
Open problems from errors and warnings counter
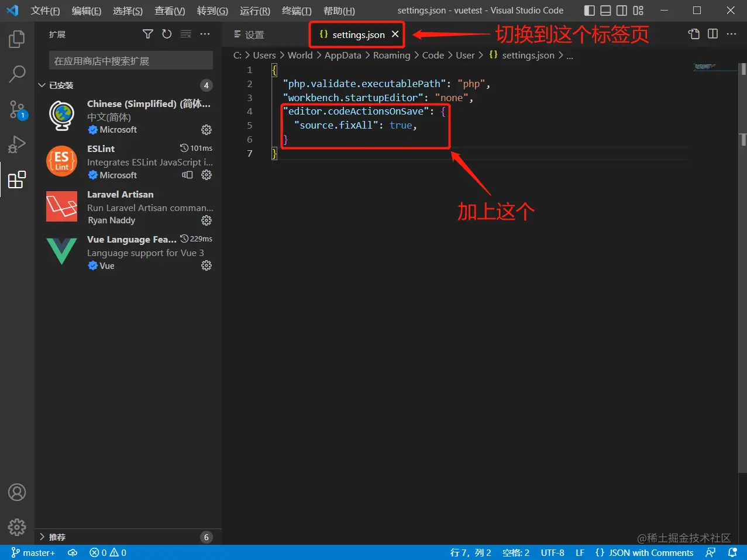point(108,552)
